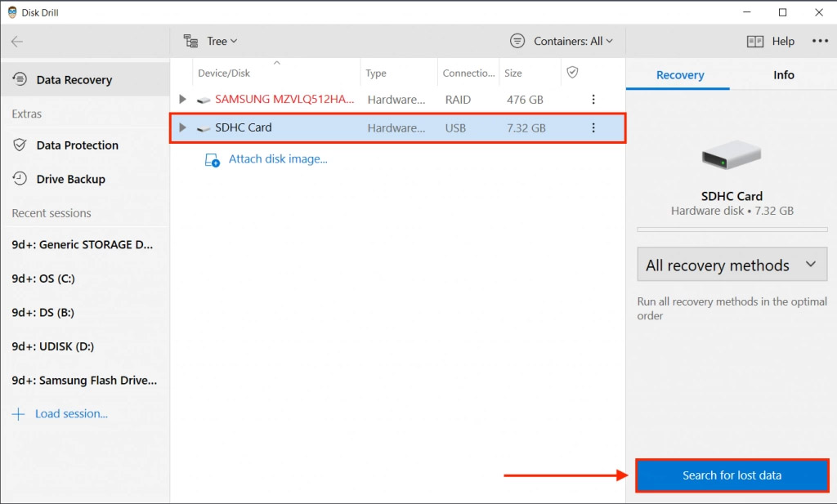Sort by the Connection column header
The width and height of the screenshot is (837, 504).
[468, 73]
